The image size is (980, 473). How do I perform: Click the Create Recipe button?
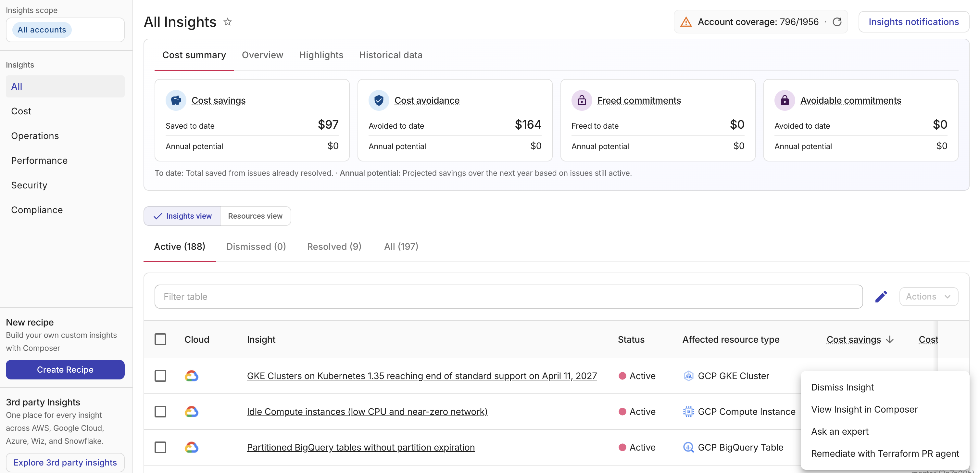pos(65,369)
